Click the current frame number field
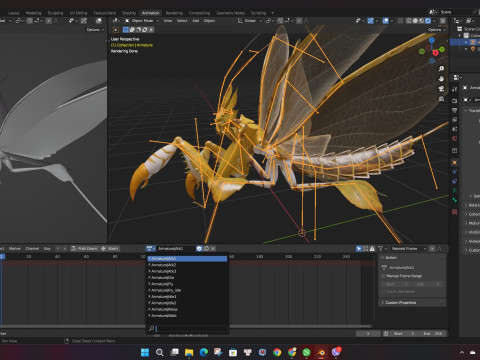 click(368, 333)
